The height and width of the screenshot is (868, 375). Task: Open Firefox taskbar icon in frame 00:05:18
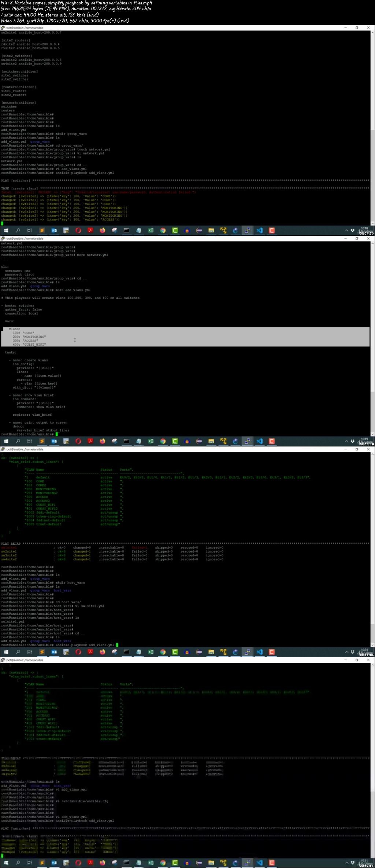pos(102,441)
